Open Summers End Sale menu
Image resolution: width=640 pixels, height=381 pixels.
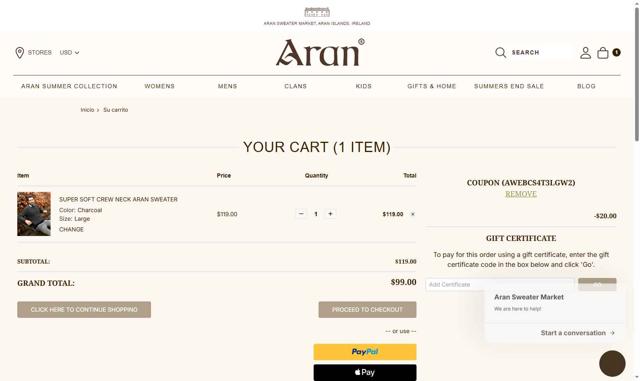tap(509, 86)
